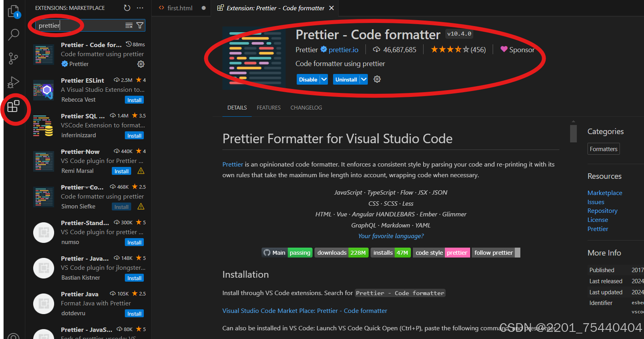Disable the Prettier extension

coord(308,80)
